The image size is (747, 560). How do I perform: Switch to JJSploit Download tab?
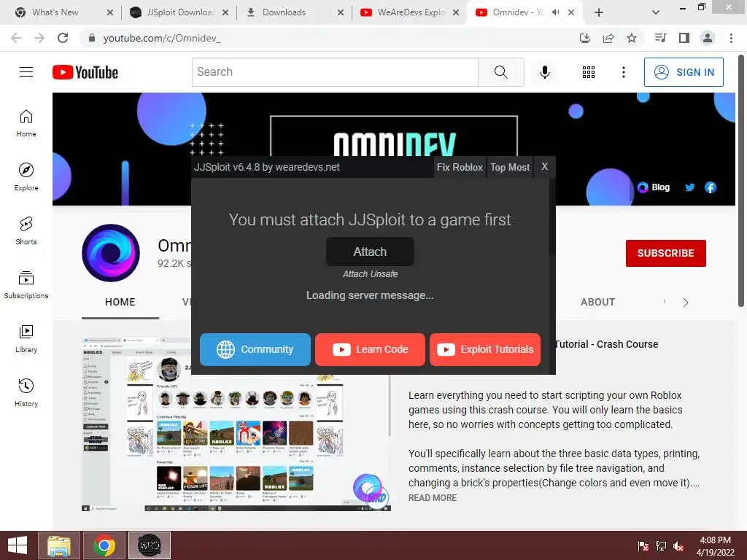click(181, 12)
